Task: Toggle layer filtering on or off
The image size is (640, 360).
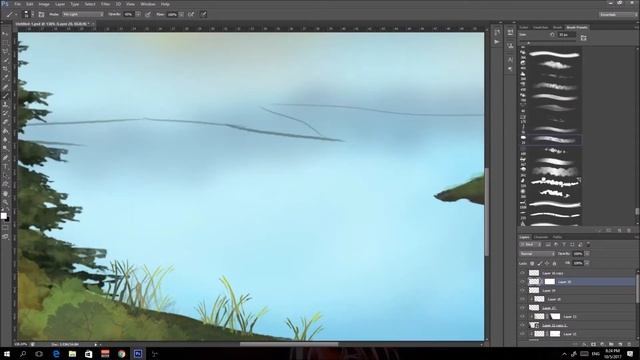Action: pyautogui.click(x=588, y=244)
